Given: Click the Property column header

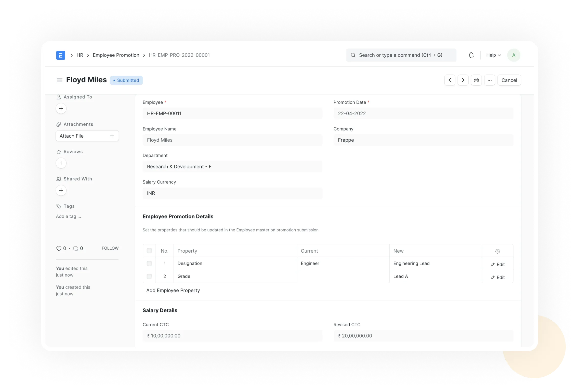Looking at the screenshot, I should (235, 251).
